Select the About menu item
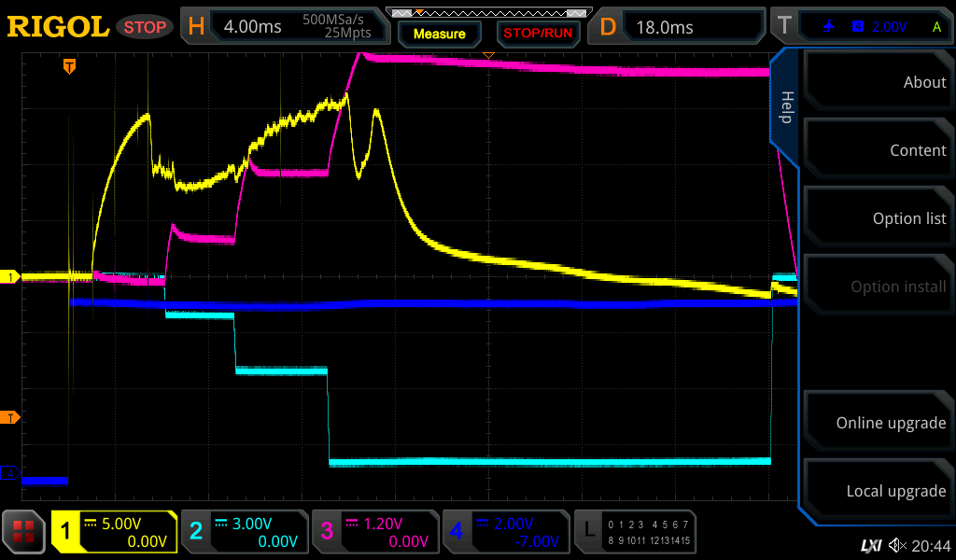Image resolution: width=956 pixels, height=560 pixels. (x=876, y=82)
